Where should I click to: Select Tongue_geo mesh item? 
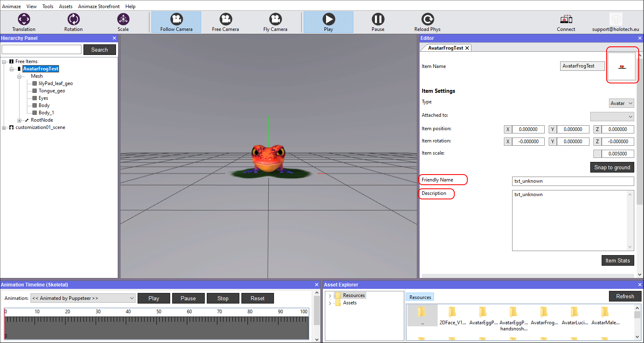click(52, 91)
